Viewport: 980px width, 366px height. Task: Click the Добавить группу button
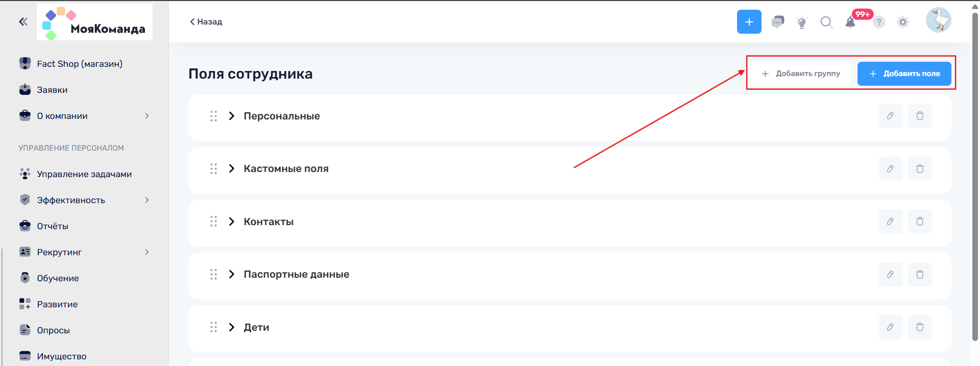tap(801, 74)
